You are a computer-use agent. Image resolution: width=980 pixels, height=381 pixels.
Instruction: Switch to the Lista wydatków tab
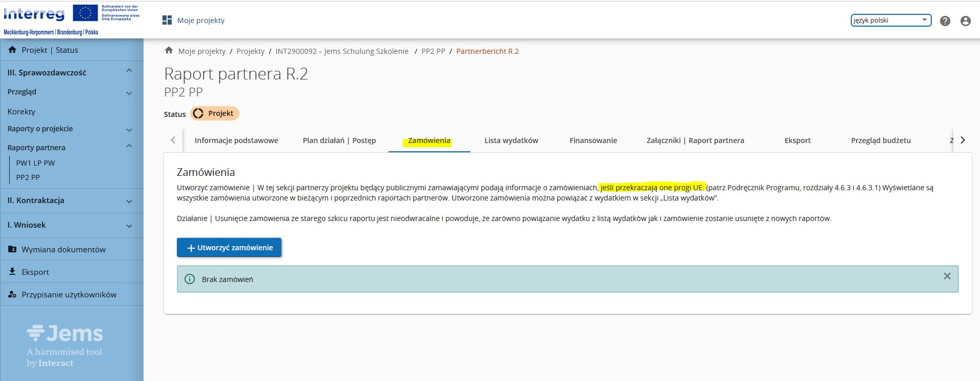[x=511, y=141]
